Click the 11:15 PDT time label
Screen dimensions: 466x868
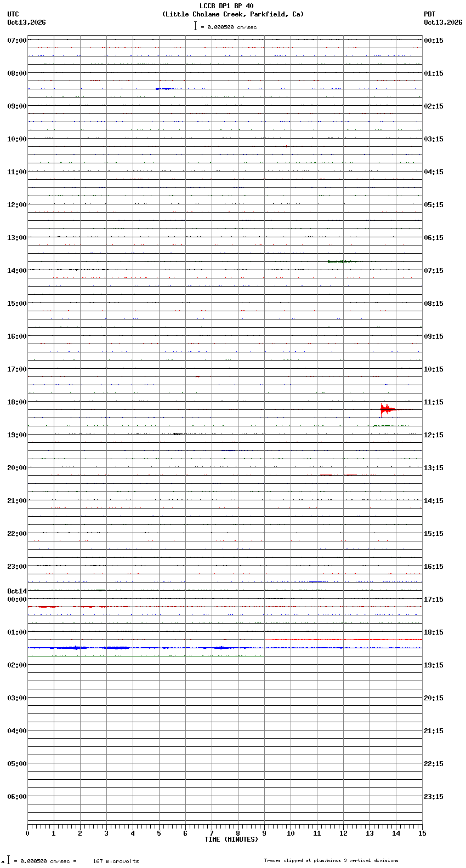[434, 402]
